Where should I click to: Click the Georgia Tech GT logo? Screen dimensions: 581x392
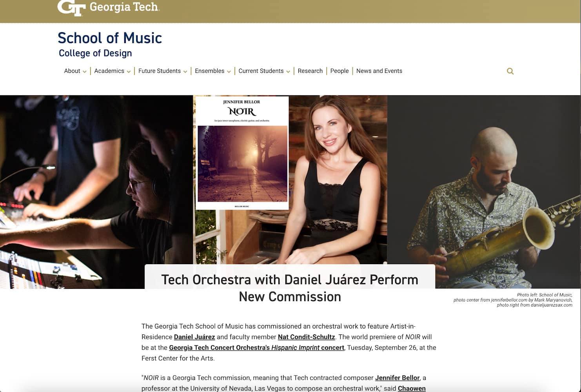[71, 7]
